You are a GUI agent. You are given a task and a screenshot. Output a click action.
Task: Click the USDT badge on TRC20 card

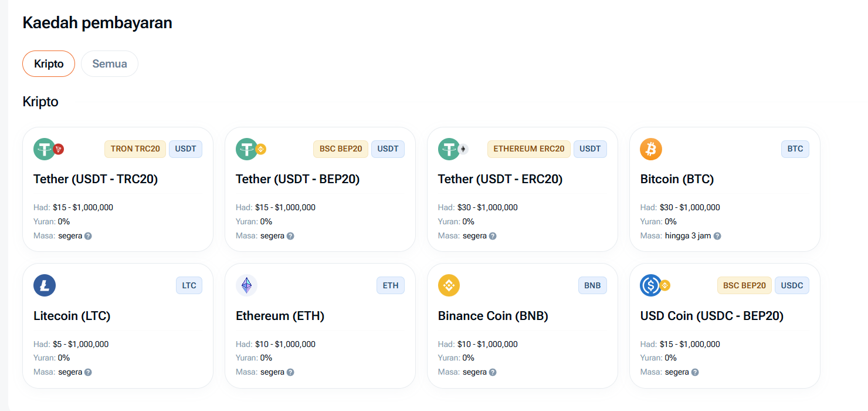click(x=185, y=149)
